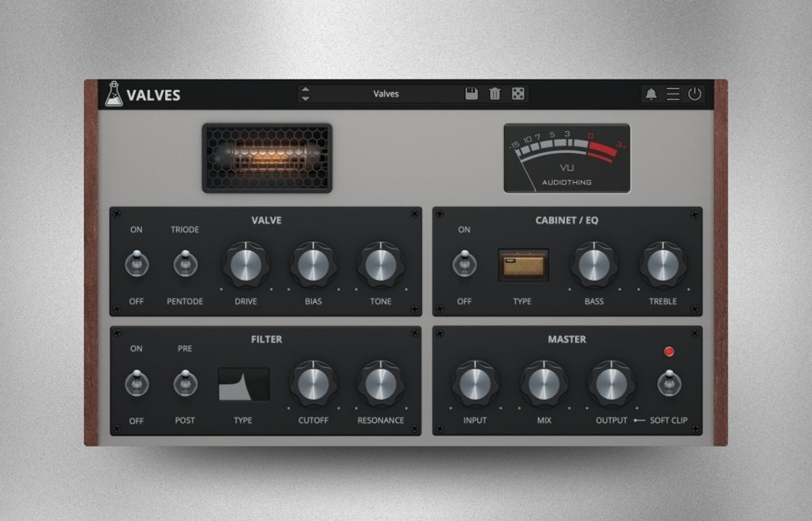Select the cabinet type amp thumbnail
The width and height of the screenshot is (812, 521).
tap(524, 266)
